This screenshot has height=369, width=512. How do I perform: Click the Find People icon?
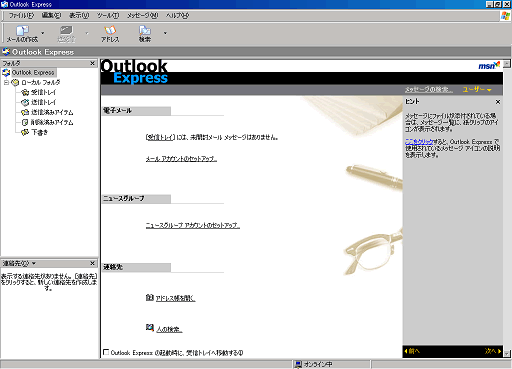[150, 328]
